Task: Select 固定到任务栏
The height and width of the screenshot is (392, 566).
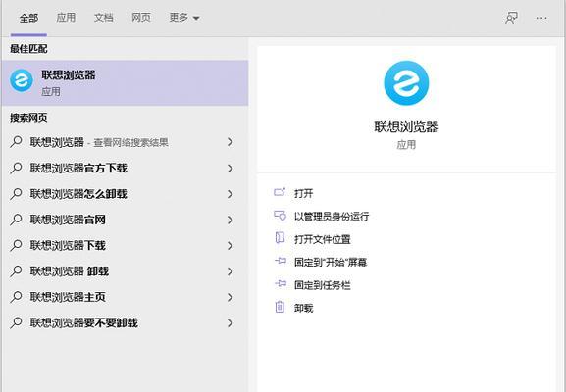Action: 323,285
